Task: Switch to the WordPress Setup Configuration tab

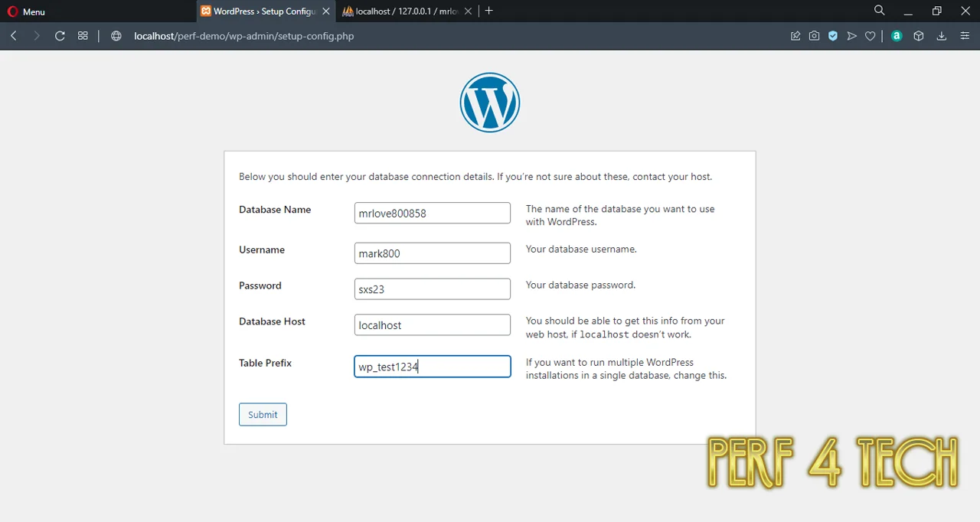Action: point(265,11)
